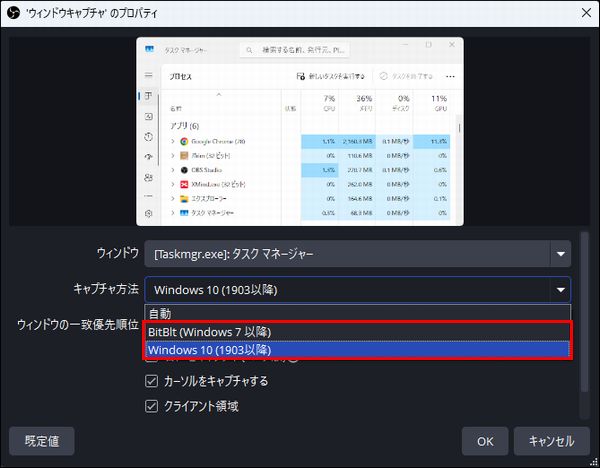Click hamburger menu icon in Task Manager preview
Image resolution: width=600 pixels, height=468 pixels.
pos(148,75)
